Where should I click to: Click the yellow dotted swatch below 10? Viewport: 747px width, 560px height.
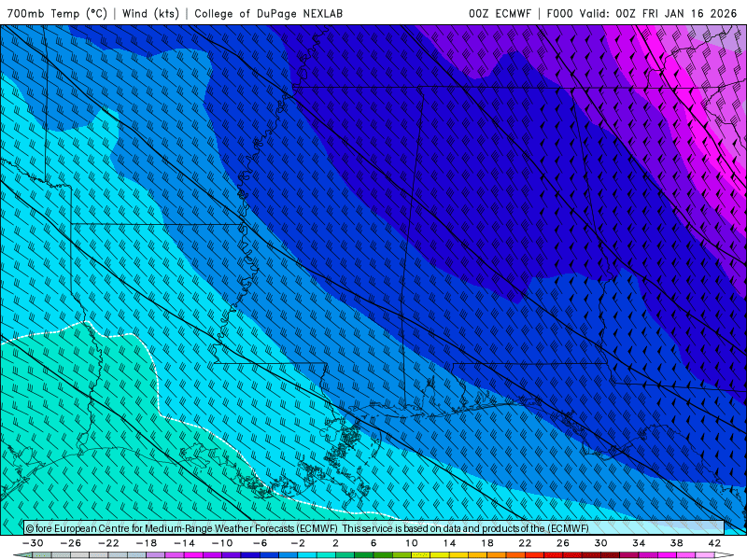point(421,555)
